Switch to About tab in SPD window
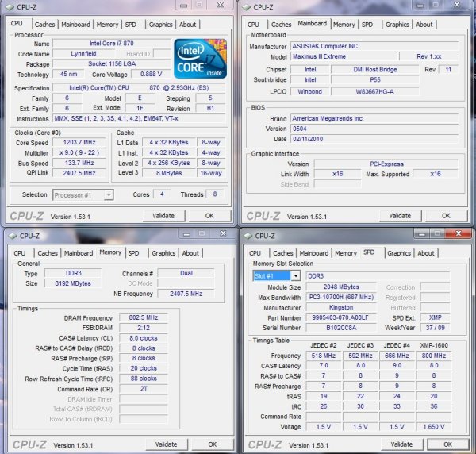 [x=426, y=253]
